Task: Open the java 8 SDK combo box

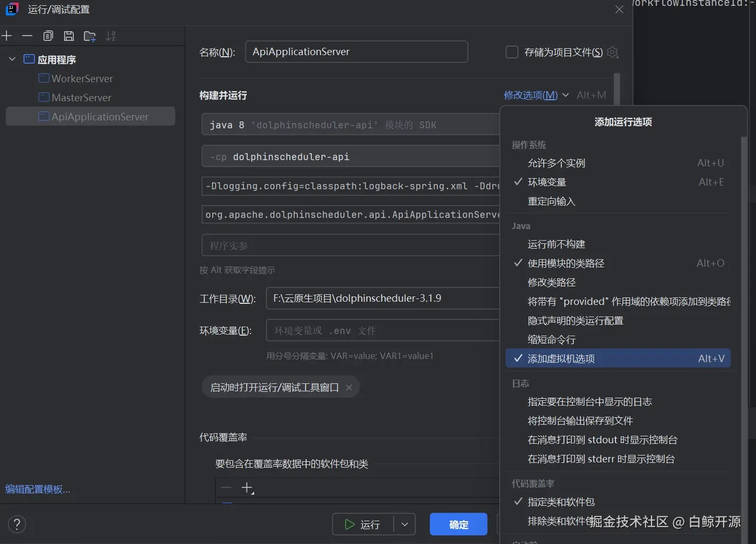Action: [351, 125]
